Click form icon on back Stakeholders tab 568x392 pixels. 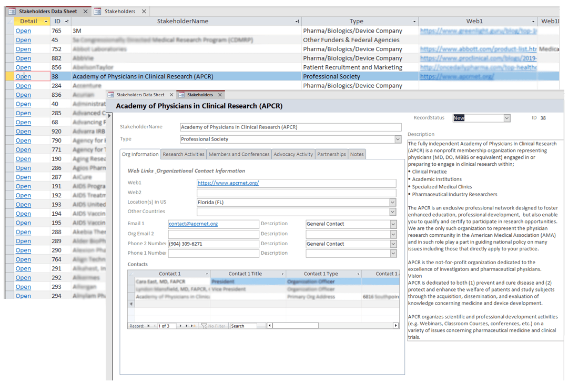(x=97, y=11)
